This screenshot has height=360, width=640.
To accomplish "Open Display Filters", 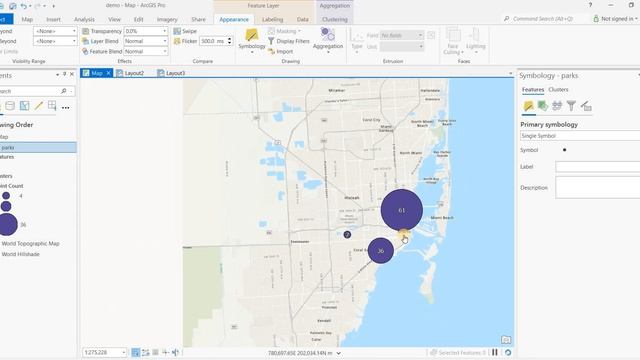I will tap(289, 41).
